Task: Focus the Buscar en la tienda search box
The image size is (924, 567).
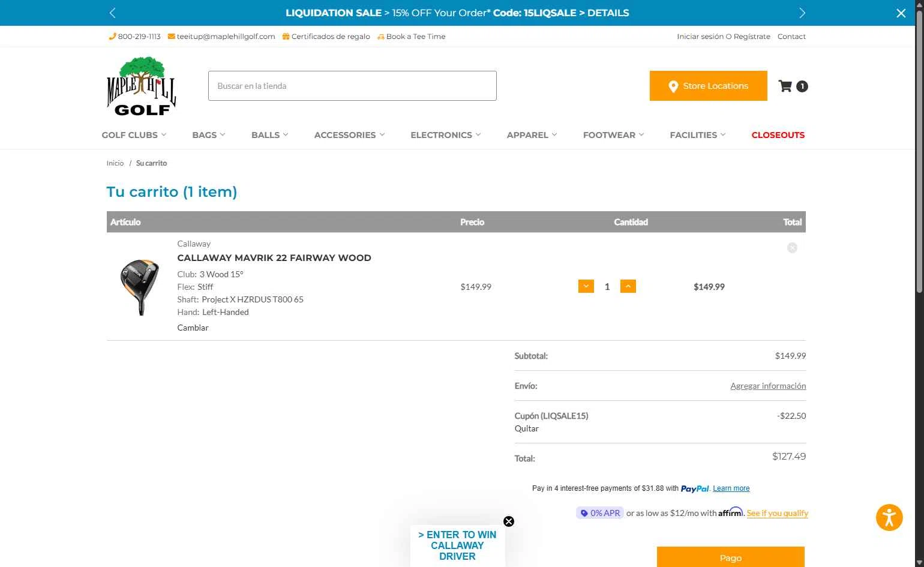Action: click(352, 86)
